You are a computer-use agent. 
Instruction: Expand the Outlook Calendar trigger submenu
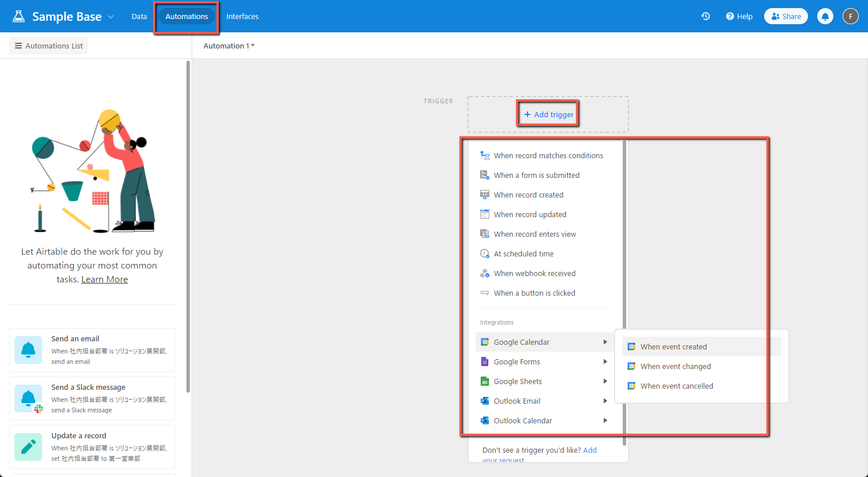click(605, 420)
